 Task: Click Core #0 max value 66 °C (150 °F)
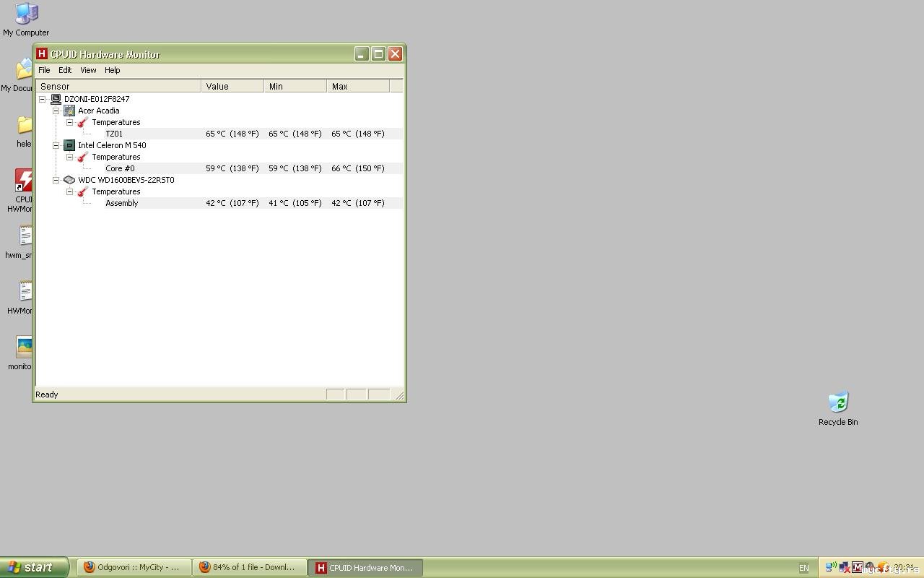[x=358, y=168]
